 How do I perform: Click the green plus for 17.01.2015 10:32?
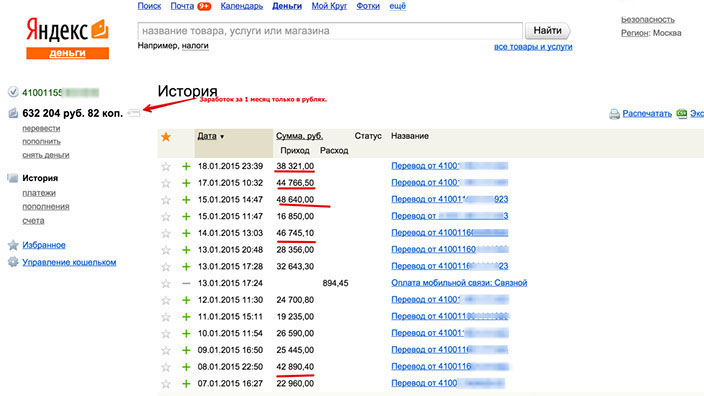point(186,183)
